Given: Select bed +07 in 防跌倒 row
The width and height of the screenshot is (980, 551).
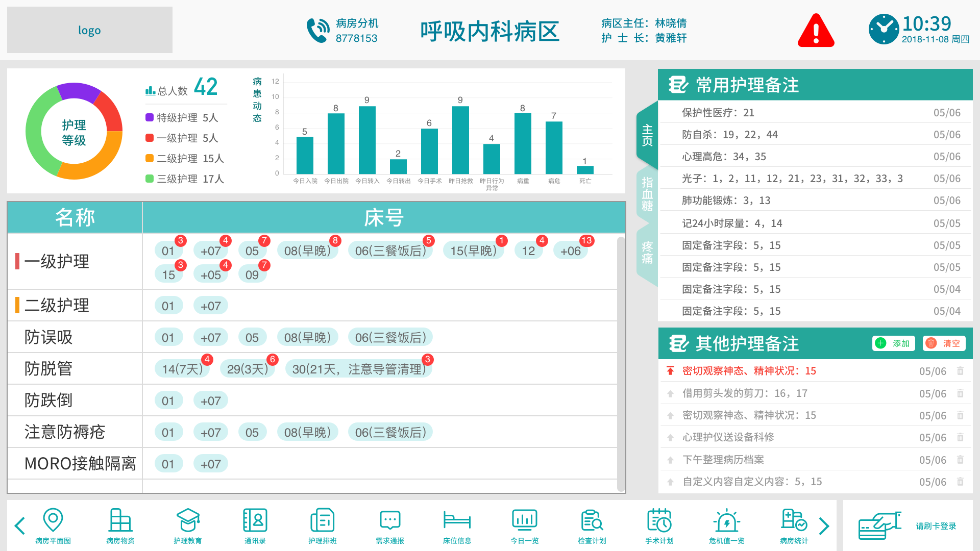Looking at the screenshot, I should [211, 400].
